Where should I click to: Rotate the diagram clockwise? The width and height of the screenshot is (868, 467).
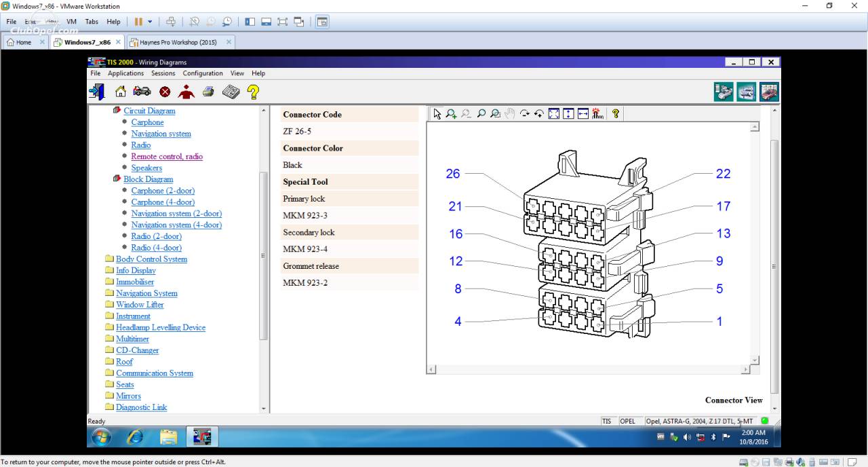[x=524, y=114]
